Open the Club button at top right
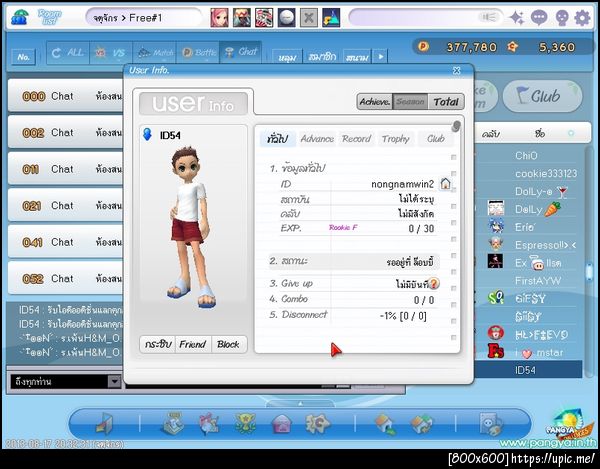 coord(542,96)
